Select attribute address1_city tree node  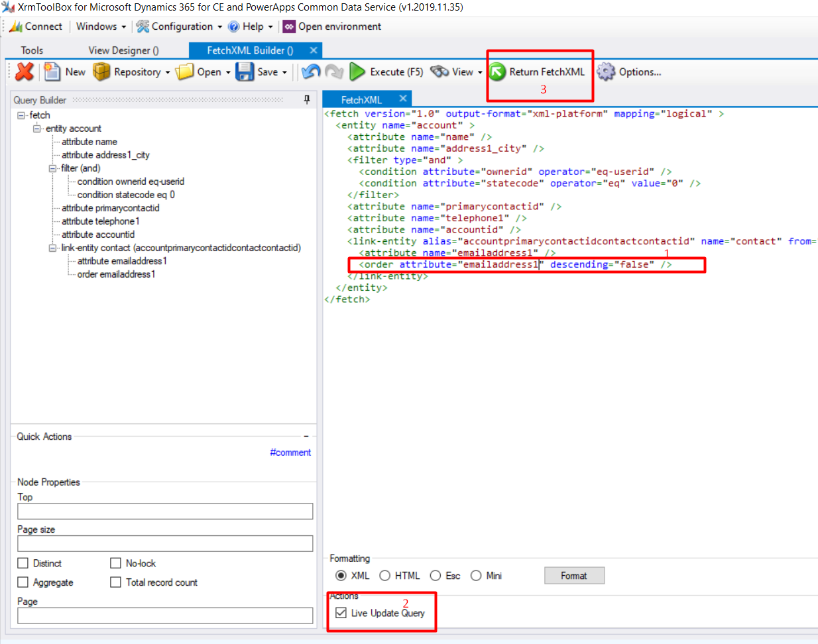pos(105,155)
